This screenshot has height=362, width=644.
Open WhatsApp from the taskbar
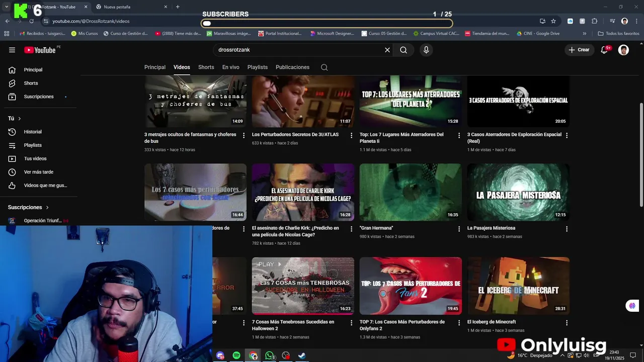pyautogui.click(x=270, y=355)
